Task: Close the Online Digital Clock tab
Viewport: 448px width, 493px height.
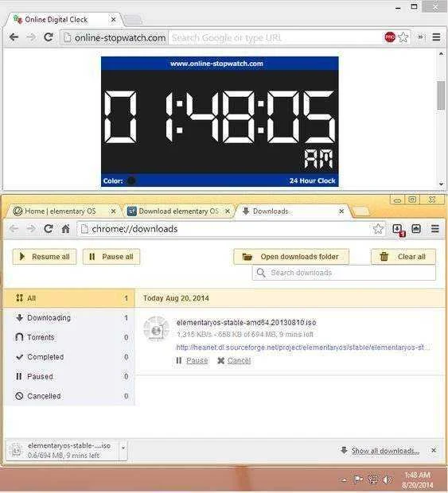Action: click(113, 20)
